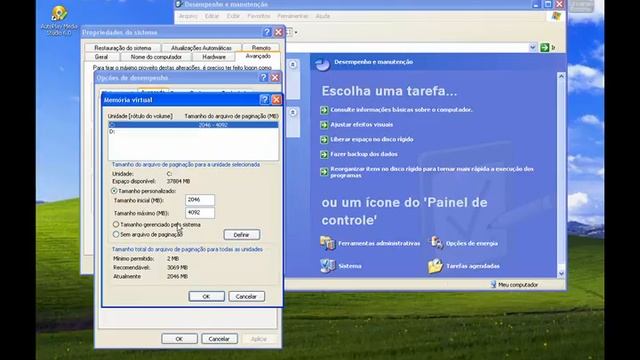This screenshot has height=360, width=640.
Task: Click Tamanho inicial (MB) input field
Action: pyautogui.click(x=200, y=200)
